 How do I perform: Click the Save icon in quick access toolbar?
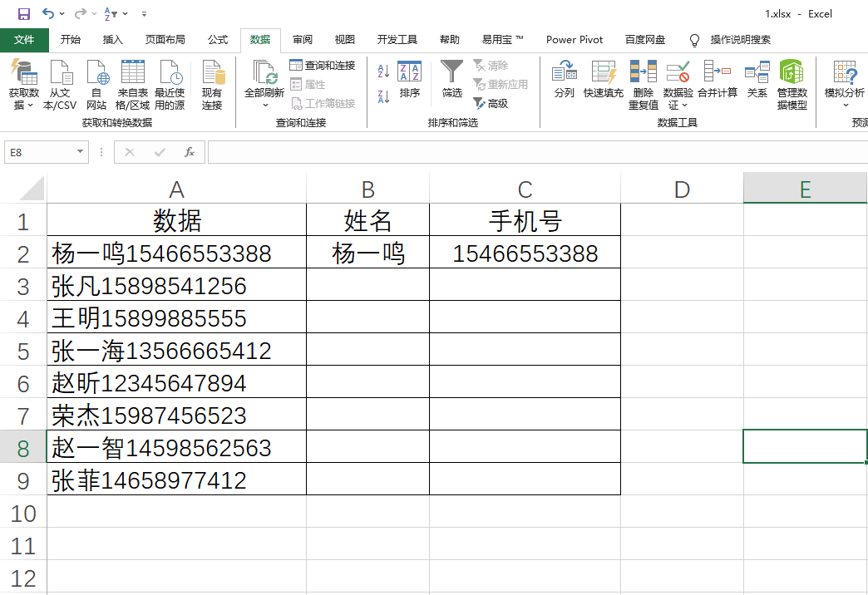click(x=24, y=14)
